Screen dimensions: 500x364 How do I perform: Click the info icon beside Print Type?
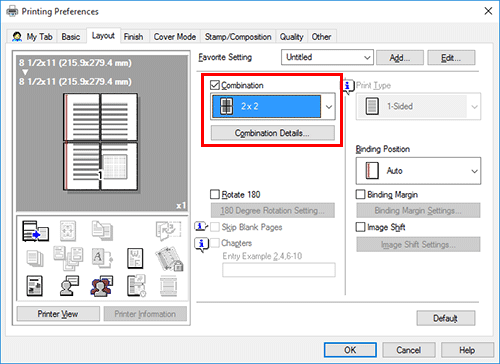[x=348, y=86]
